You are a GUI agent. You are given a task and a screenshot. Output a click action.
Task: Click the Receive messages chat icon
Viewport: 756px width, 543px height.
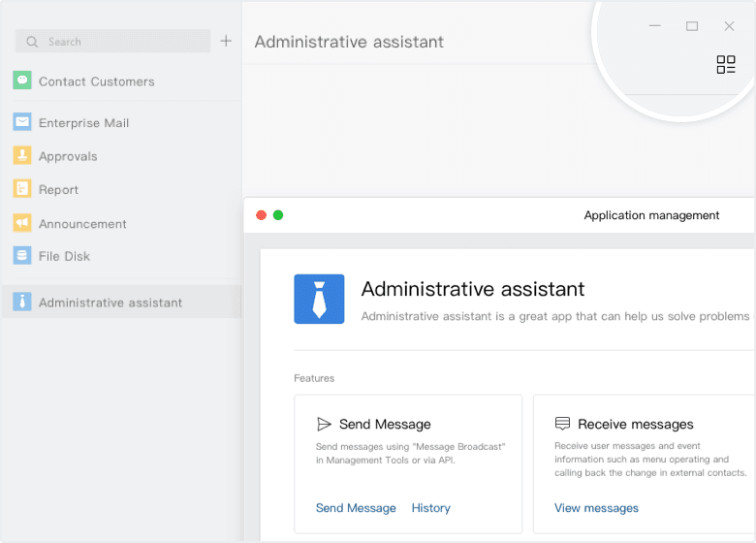pos(562,424)
